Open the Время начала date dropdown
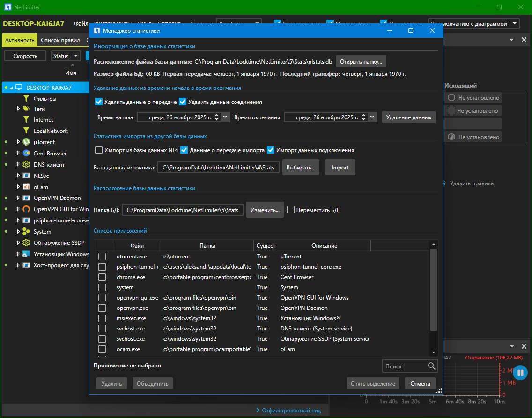This screenshot has height=418, width=532. click(226, 117)
